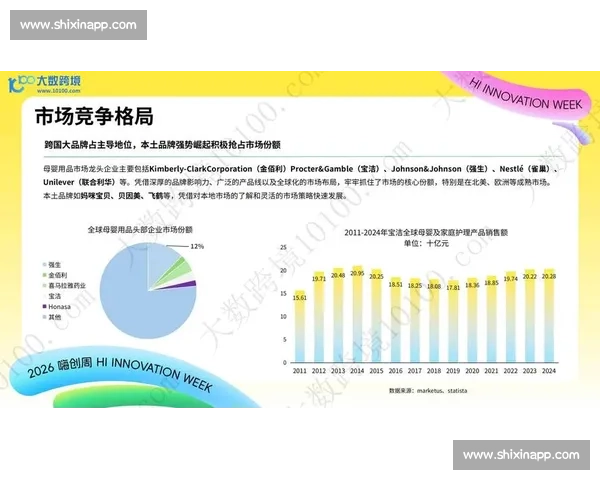The image size is (600, 480).
Task: Click the 2013 x-axis year label
Action: coord(338,371)
